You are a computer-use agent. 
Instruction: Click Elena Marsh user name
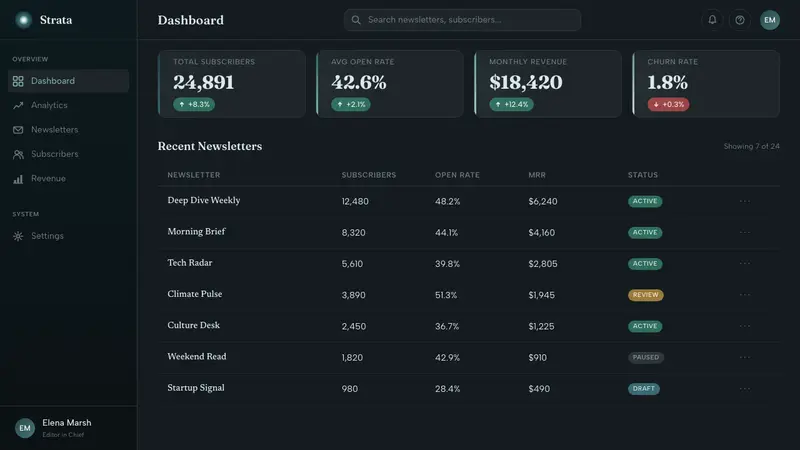coord(67,423)
